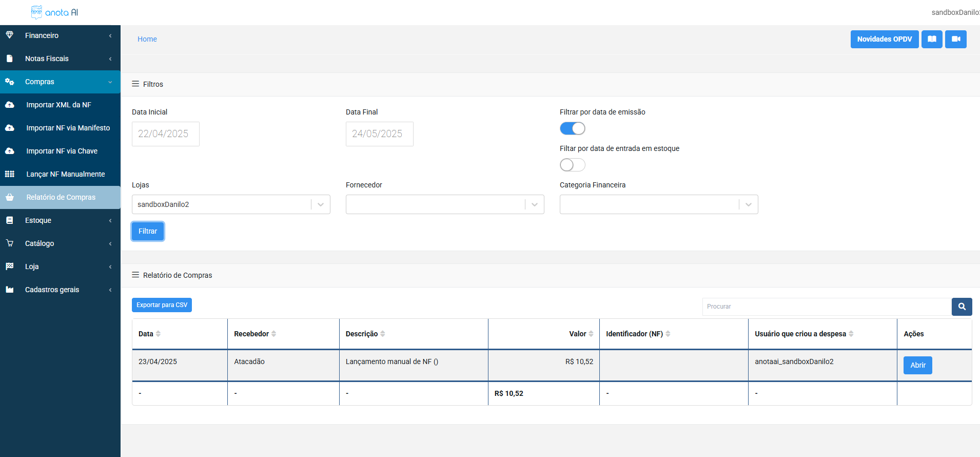Click the Abrir button for Atacadão row

tap(917, 365)
